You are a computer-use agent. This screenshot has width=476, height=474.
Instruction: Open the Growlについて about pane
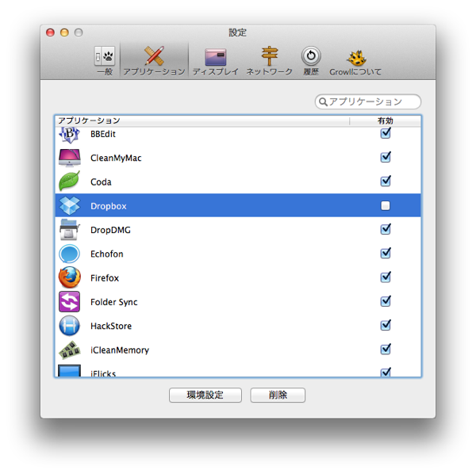click(x=355, y=62)
